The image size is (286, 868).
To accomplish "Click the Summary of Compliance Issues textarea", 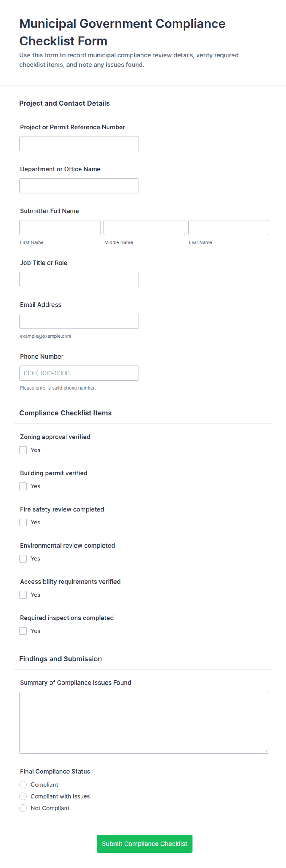I will pos(144,722).
